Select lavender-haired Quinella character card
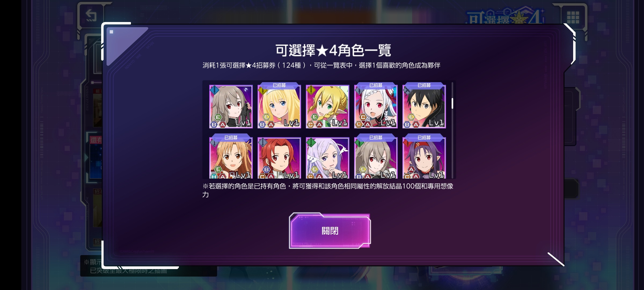The height and width of the screenshot is (290, 644). pyautogui.click(x=327, y=158)
